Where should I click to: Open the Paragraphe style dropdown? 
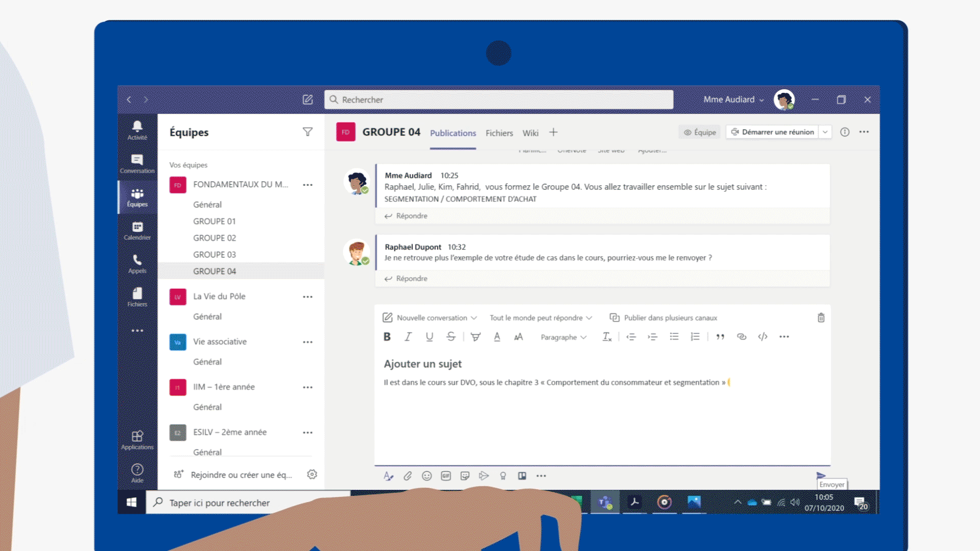pos(563,337)
